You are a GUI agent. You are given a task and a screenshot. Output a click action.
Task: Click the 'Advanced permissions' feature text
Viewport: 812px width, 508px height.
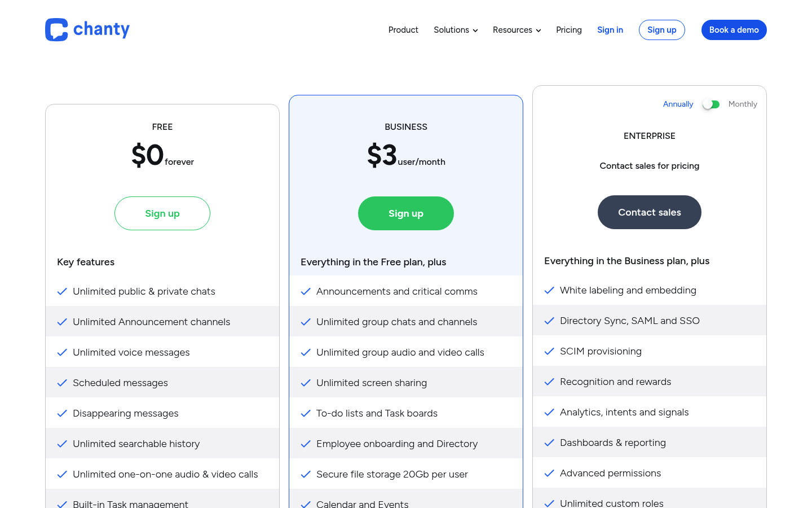(x=610, y=473)
